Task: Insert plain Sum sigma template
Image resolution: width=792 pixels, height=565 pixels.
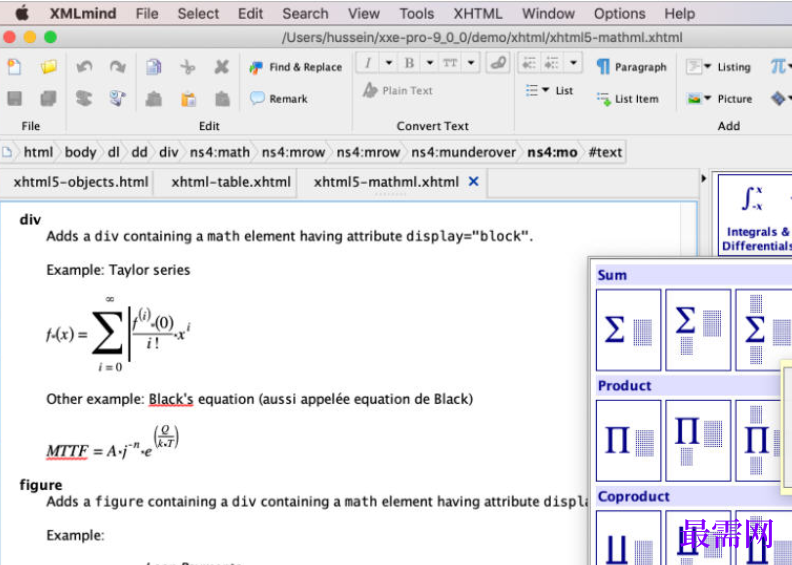Action: coord(628,330)
